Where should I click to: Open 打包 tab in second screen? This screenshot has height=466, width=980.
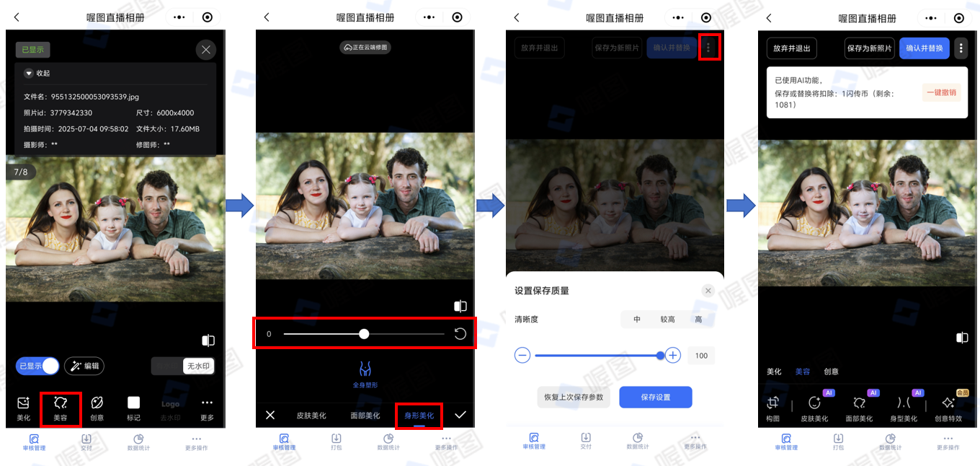(336, 441)
